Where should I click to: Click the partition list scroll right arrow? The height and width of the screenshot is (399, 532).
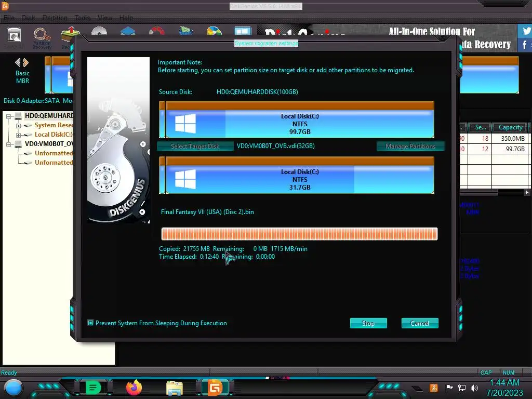coord(527,192)
